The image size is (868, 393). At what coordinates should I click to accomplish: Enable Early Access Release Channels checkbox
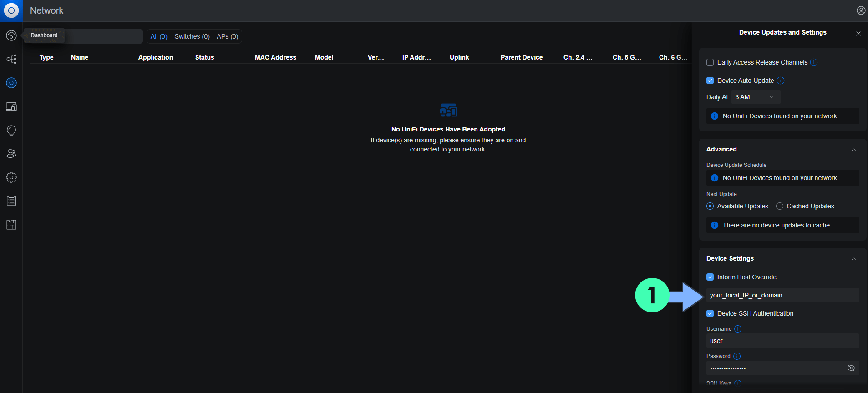[x=710, y=62]
